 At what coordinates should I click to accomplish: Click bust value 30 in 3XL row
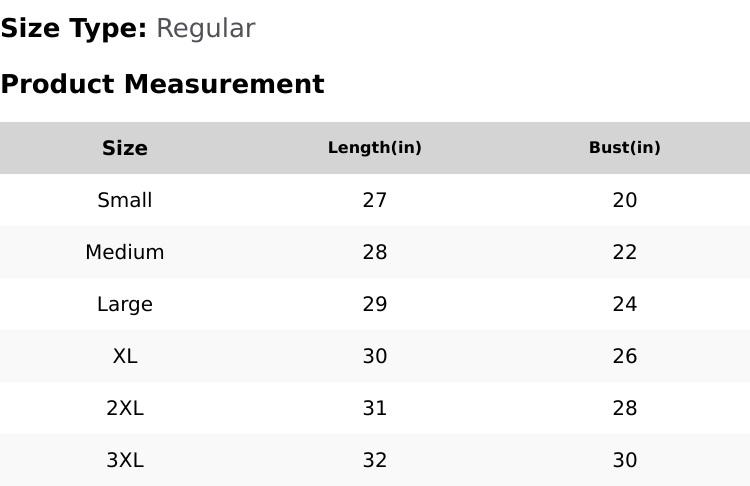(625, 460)
